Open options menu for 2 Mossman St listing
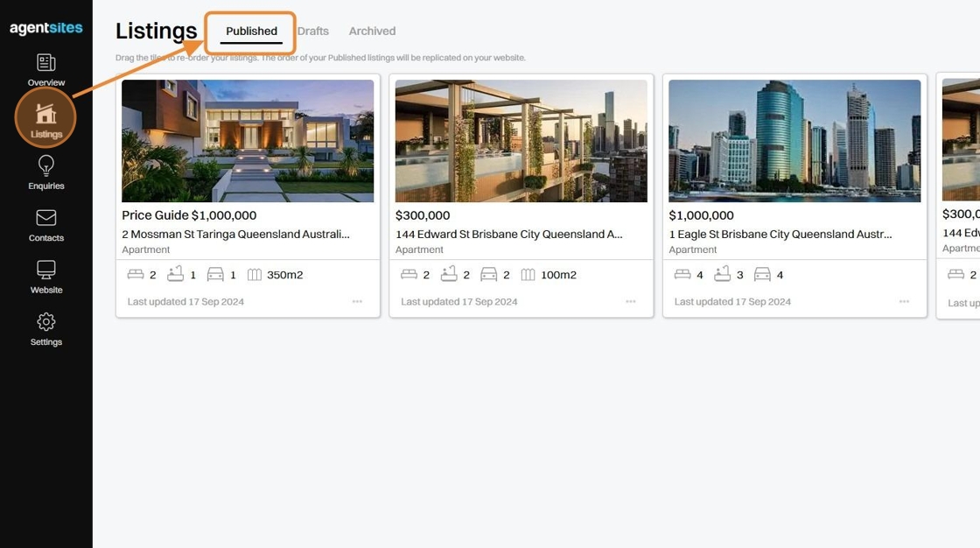980x548 pixels. coord(357,301)
